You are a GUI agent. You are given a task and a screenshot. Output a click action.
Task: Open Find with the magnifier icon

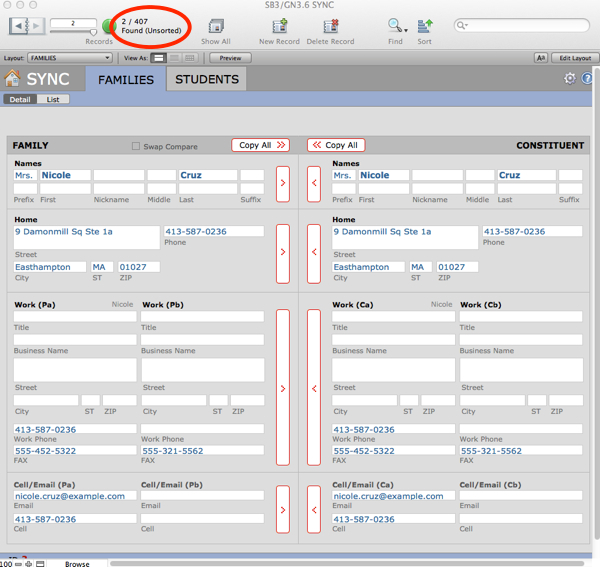pyautogui.click(x=395, y=26)
